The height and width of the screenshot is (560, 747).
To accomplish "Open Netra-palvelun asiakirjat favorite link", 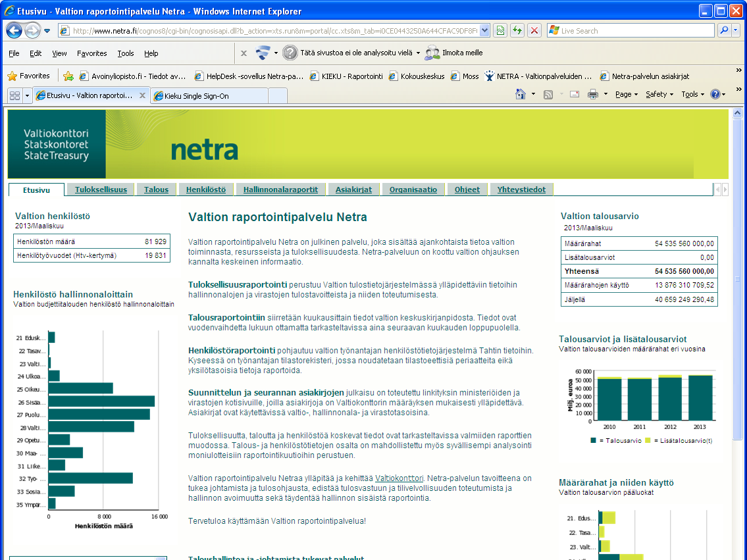I will [644, 76].
